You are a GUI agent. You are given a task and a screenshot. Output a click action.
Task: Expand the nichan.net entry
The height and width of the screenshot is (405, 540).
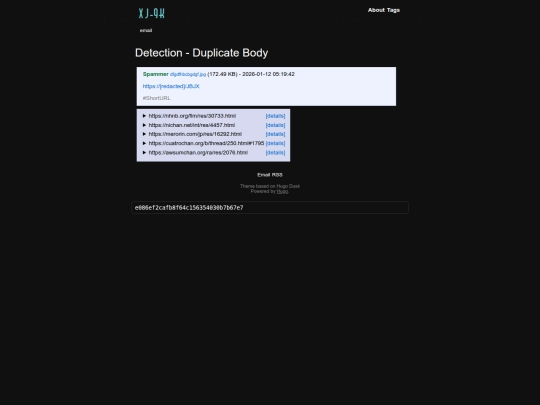pyautogui.click(x=144, y=125)
